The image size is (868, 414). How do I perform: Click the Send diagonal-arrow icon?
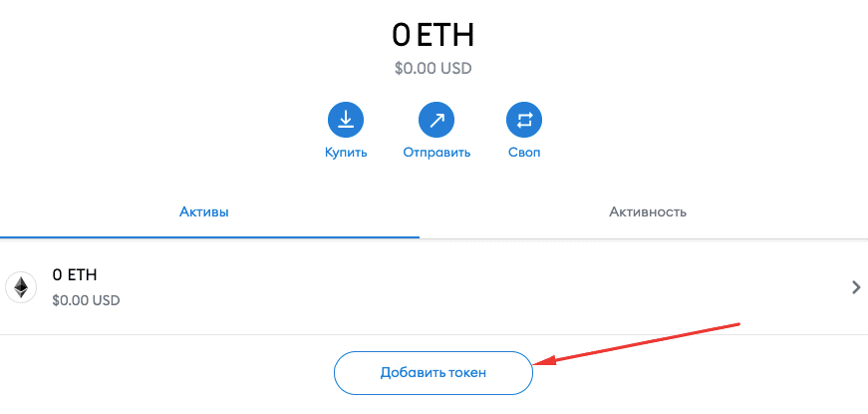(436, 121)
